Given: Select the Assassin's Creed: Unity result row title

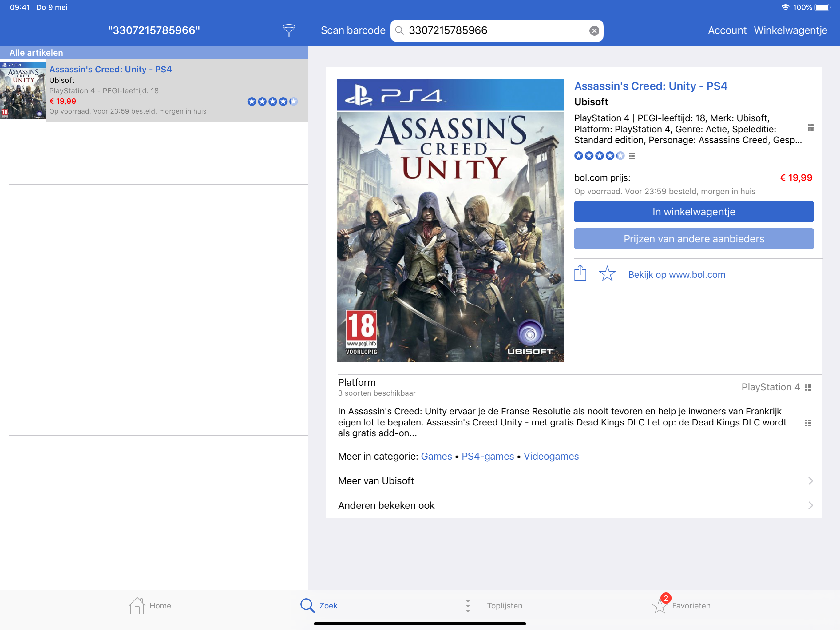Looking at the screenshot, I should tap(110, 69).
